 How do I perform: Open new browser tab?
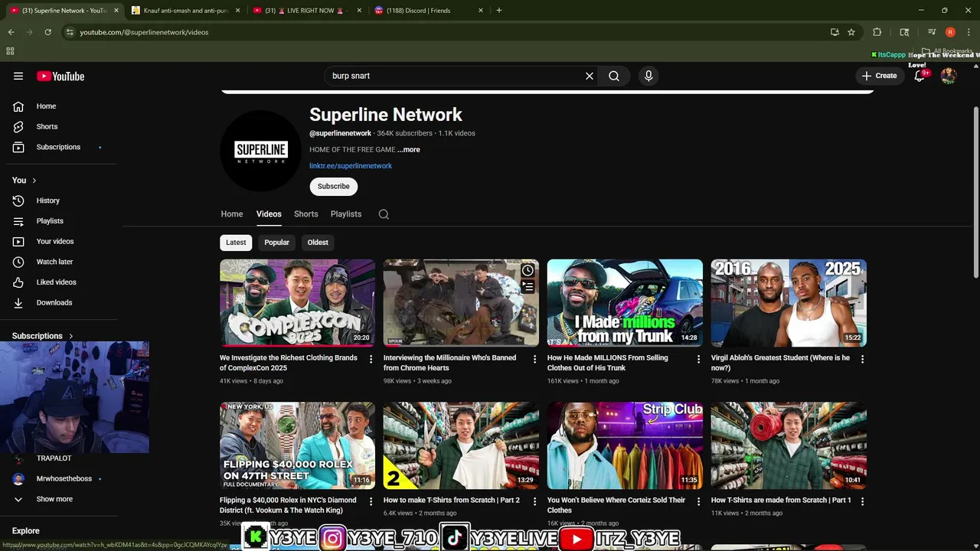pos(499,11)
